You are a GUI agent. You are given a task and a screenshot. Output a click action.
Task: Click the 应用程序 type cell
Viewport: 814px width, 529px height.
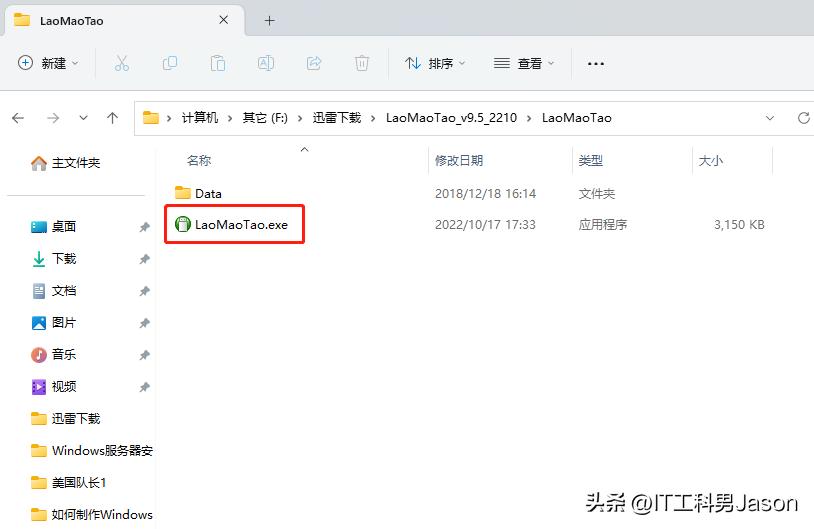603,225
